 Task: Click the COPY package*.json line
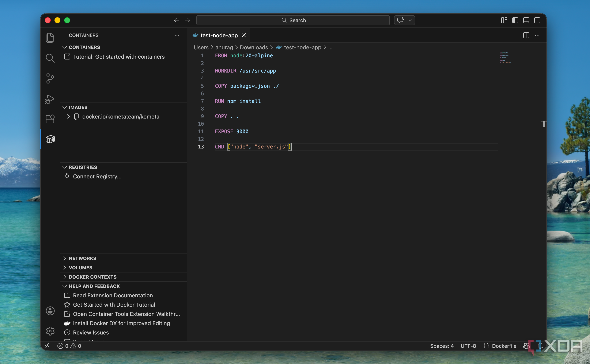(x=247, y=86)
